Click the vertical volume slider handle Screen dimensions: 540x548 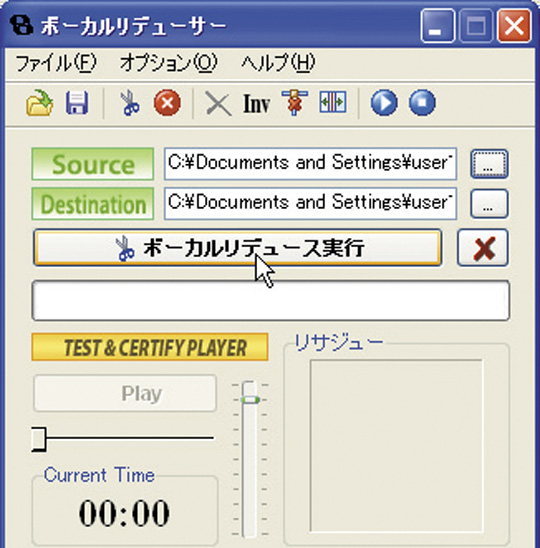(x=250, y=399)
